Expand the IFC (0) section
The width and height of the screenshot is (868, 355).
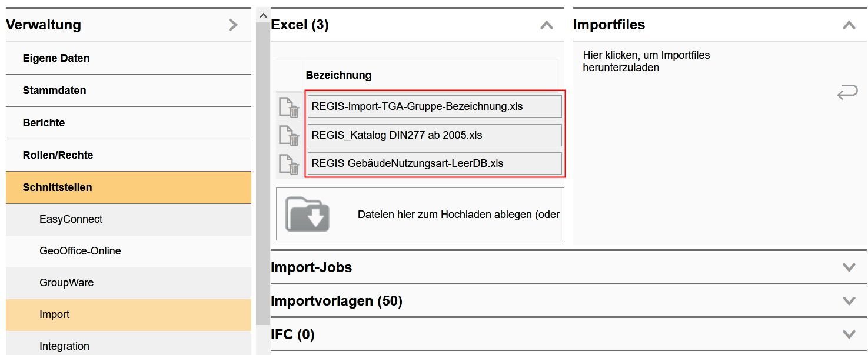coord(849,334)
